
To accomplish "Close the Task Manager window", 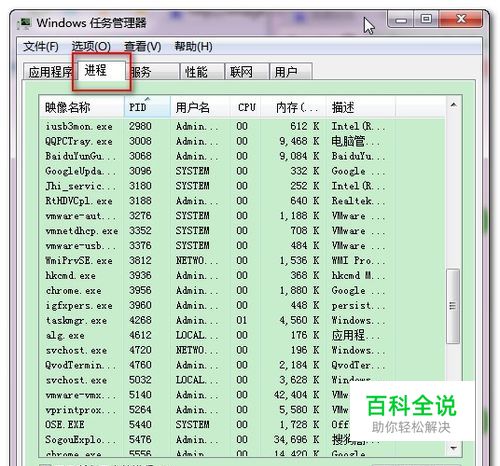I will coord(461,19).
